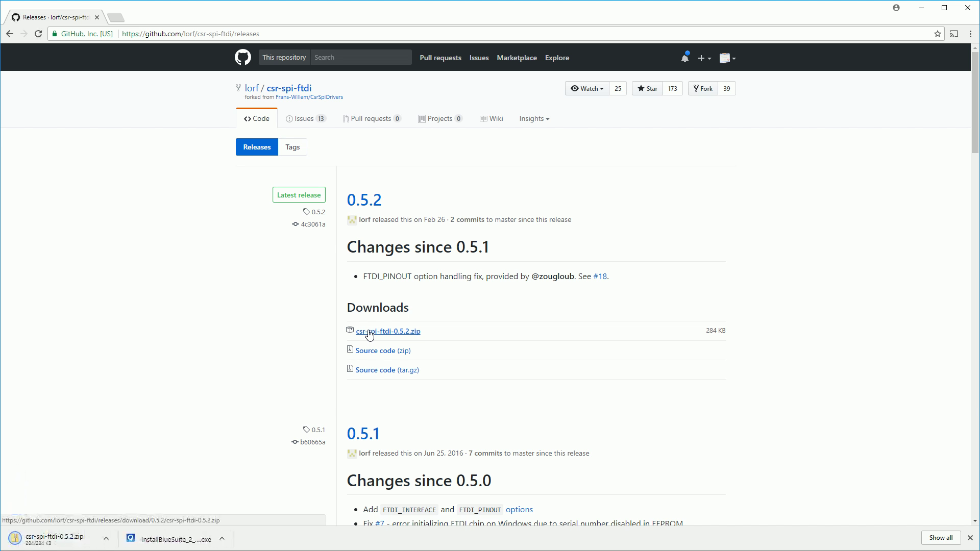Open the 0.5.1 release title
The height and width of the screenshot is (551, 980).
pos(363,433)
